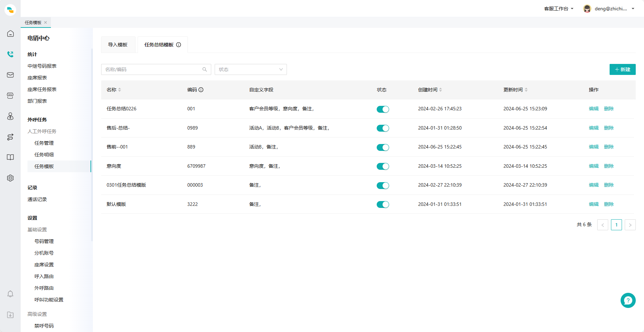
Task: Open the settings gear icon
Action: click(10, 178)
